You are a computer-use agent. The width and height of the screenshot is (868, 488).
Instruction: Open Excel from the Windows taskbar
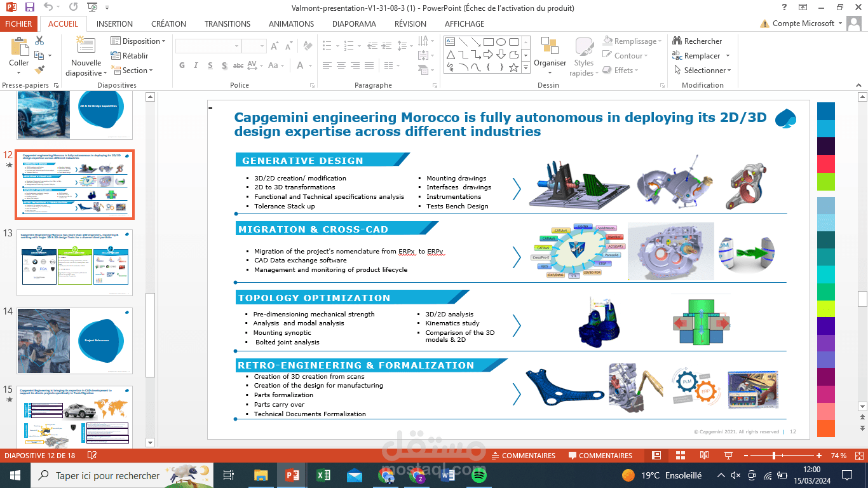click(323, 475)
